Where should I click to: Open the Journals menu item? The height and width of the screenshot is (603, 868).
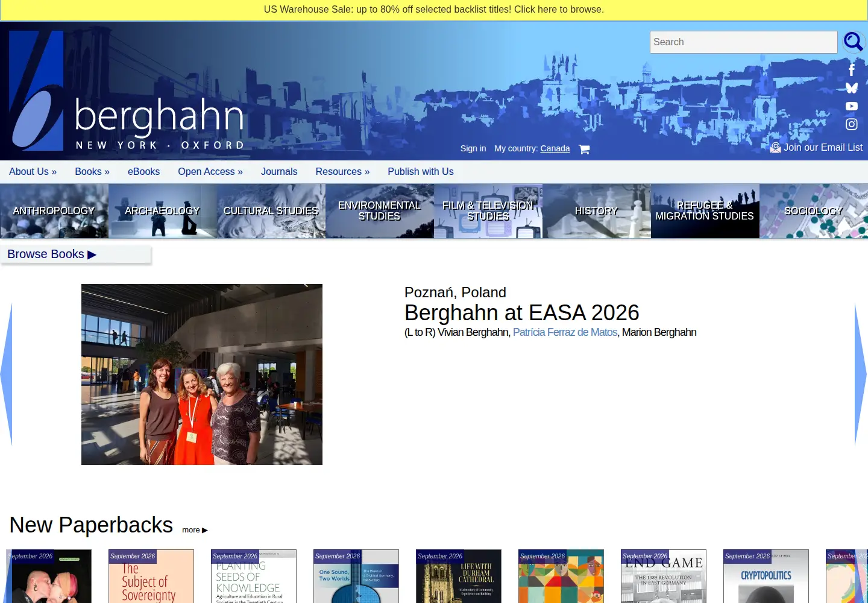point(279,172)
